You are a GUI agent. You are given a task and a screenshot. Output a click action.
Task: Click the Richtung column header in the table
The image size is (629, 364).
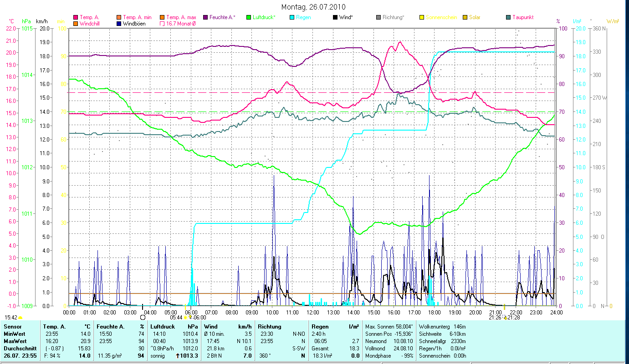[270, 327]
